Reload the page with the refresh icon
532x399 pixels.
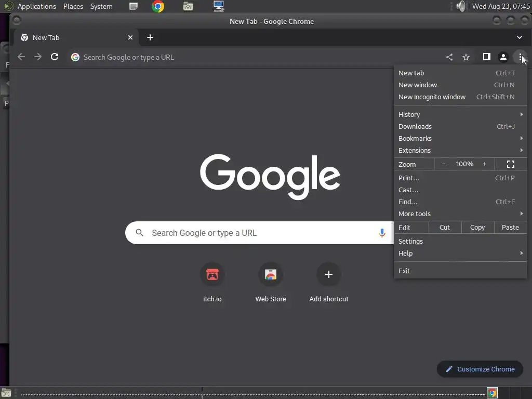click(54, 57)
